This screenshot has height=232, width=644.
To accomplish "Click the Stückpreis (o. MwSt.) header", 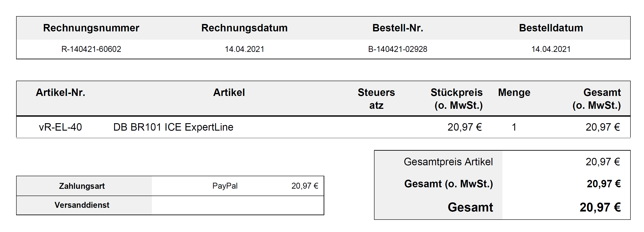I will [x=457, y=99].
